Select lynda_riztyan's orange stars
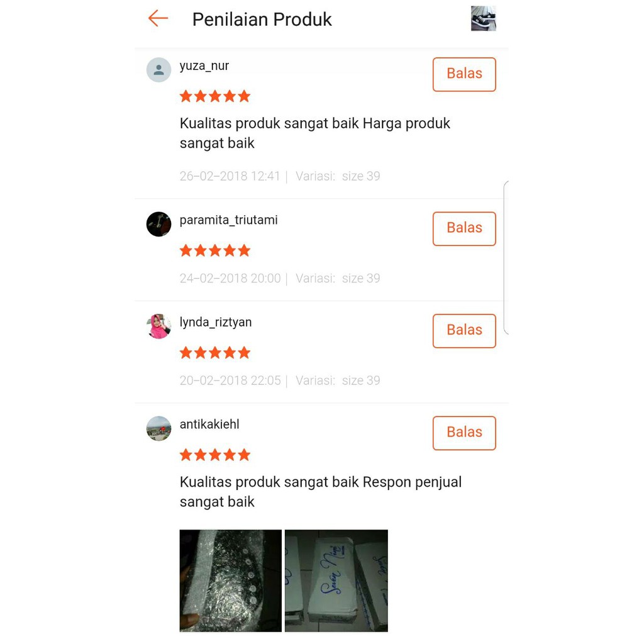Screen dimensions: 644x644 pos(215,353)
